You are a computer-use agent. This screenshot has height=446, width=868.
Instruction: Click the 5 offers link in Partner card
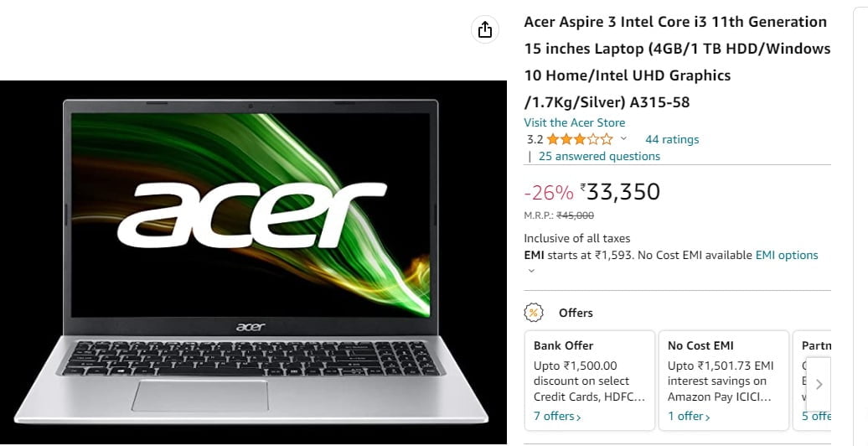[x=817, y=416]
